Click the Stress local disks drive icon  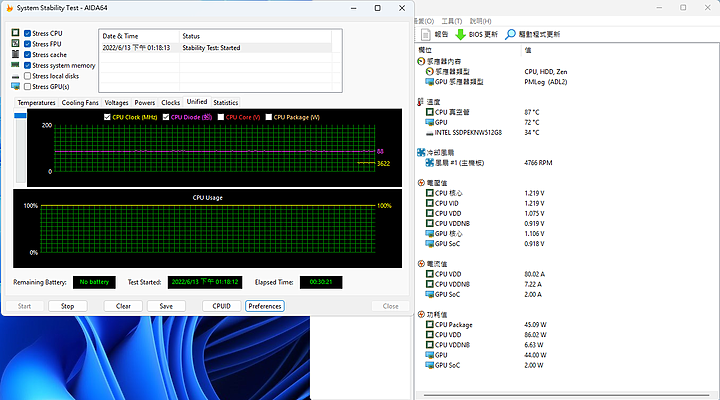click(x=16, y=76)
